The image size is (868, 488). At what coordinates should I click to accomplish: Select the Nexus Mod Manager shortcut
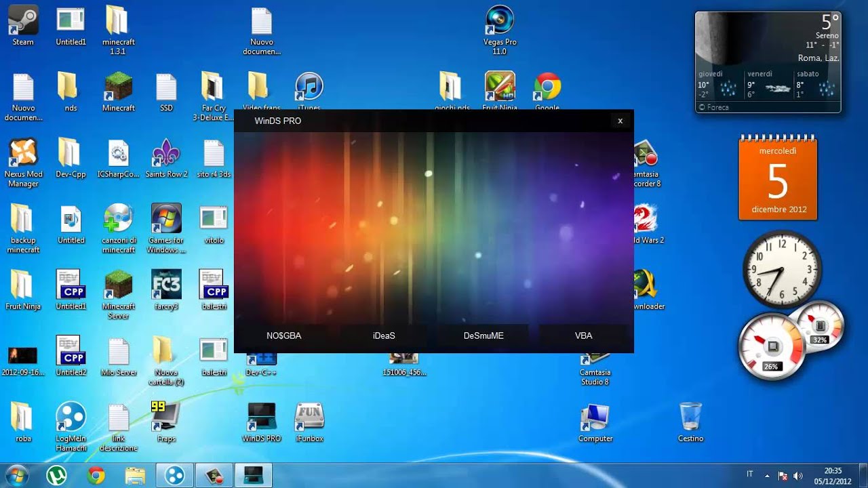pos(23,163)
